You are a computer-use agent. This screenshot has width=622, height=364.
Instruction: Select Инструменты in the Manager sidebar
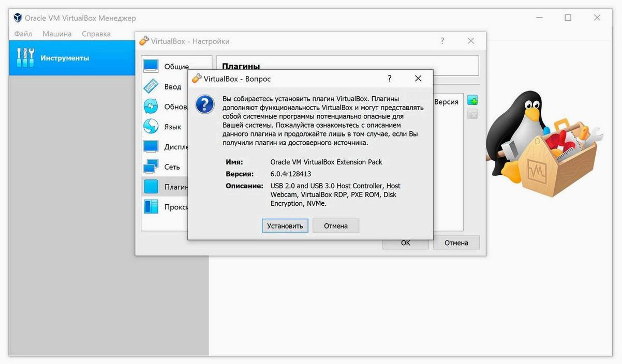(72, 58)
